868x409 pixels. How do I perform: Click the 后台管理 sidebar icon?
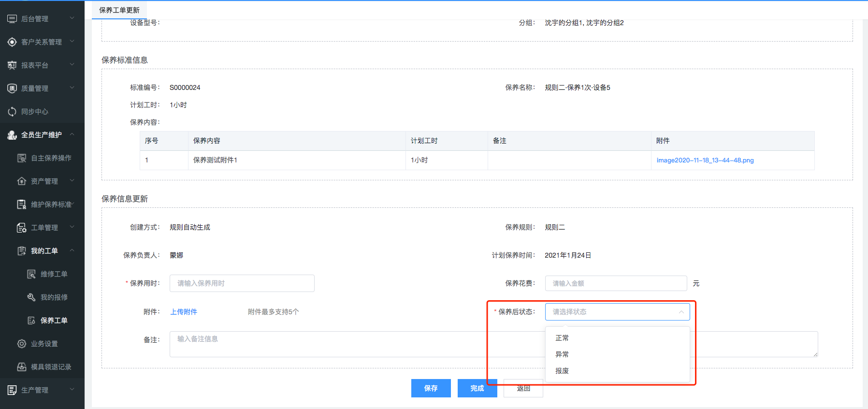[12, 19]
